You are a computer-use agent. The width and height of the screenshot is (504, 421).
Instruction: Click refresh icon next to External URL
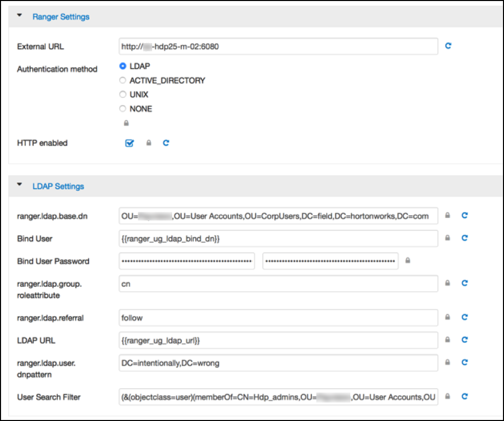coord(448,46)
